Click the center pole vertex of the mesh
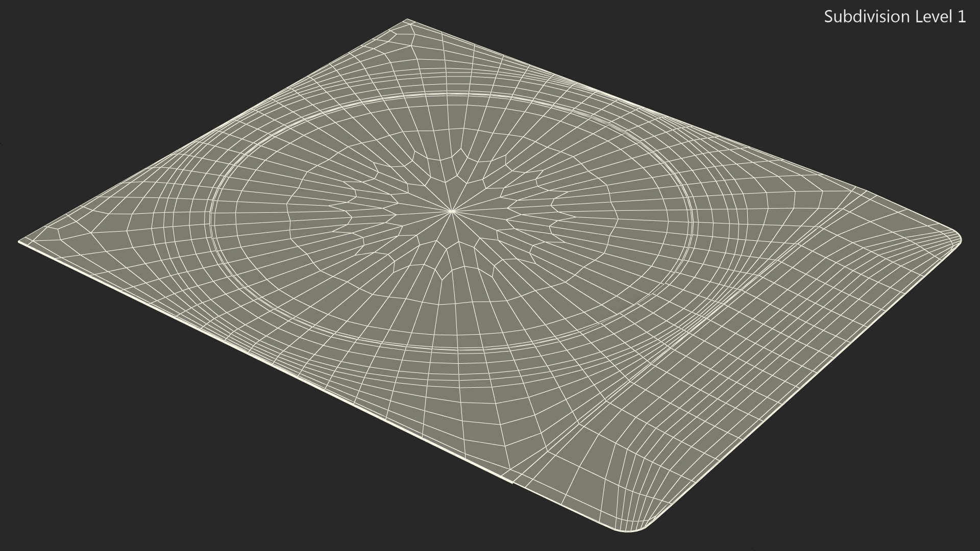 452,211
